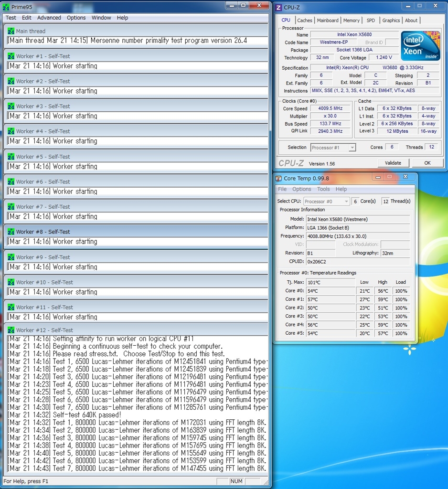Image resolution: width=448 pixels, height=489 pixels.
Task: Click the Worker #8 - Self-Test title bar
Action: [x=136, y=232]
